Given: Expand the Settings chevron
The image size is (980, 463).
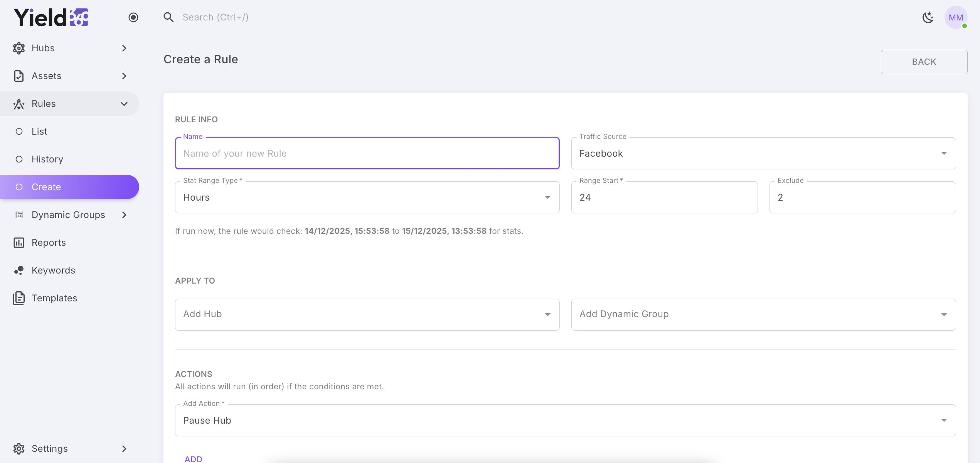Looking at the screenshot, I should [124, 449].
